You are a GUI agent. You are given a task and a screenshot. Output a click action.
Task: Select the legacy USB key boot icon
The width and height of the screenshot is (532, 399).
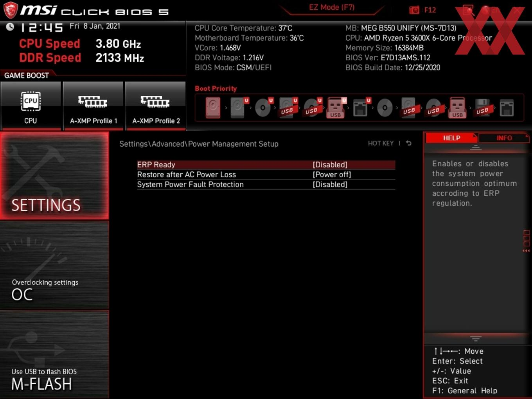458,108
